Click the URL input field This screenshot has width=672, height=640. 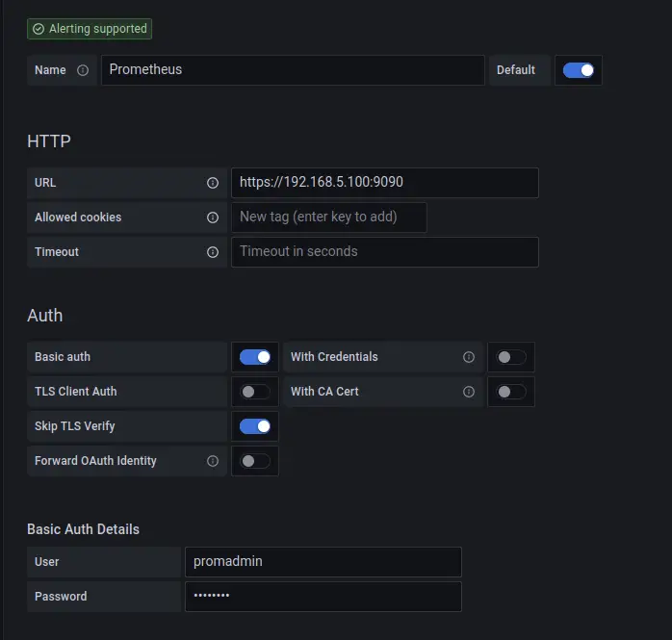(x=385, y=183)
